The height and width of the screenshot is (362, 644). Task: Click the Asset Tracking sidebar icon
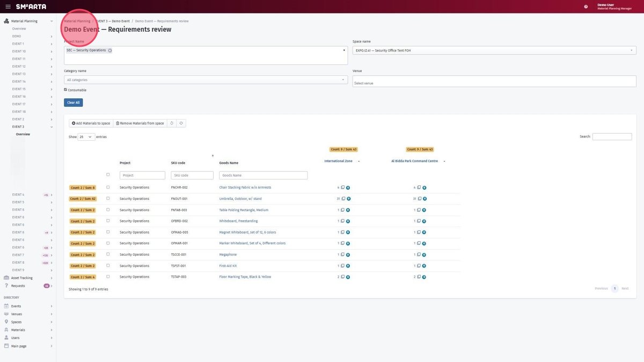[x=6, y=278]
